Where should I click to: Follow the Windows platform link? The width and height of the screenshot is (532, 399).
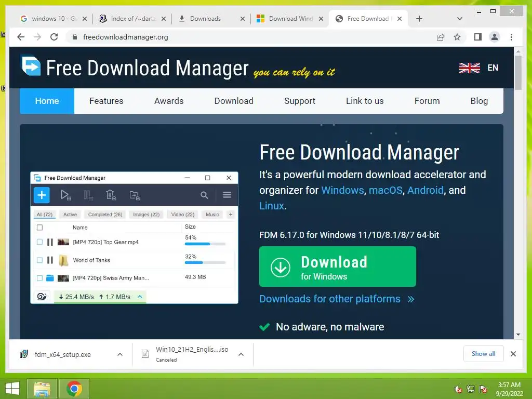coord(342,190)
